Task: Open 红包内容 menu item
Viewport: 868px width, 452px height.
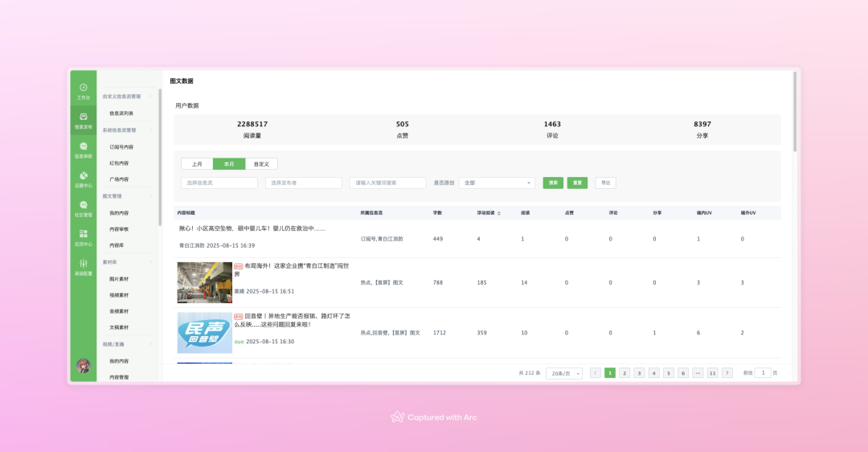Action: tap(119, 163)
